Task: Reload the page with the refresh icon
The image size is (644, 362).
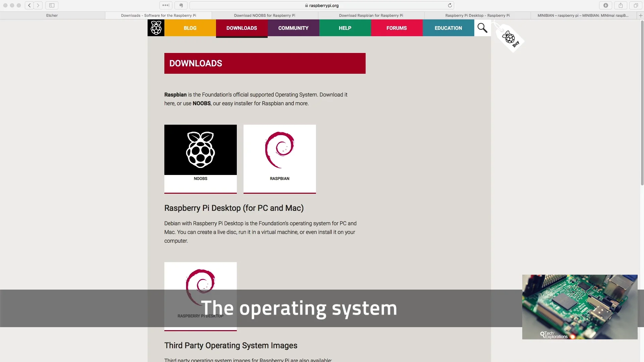Action: pyautogui.click(x=450, y=5)
